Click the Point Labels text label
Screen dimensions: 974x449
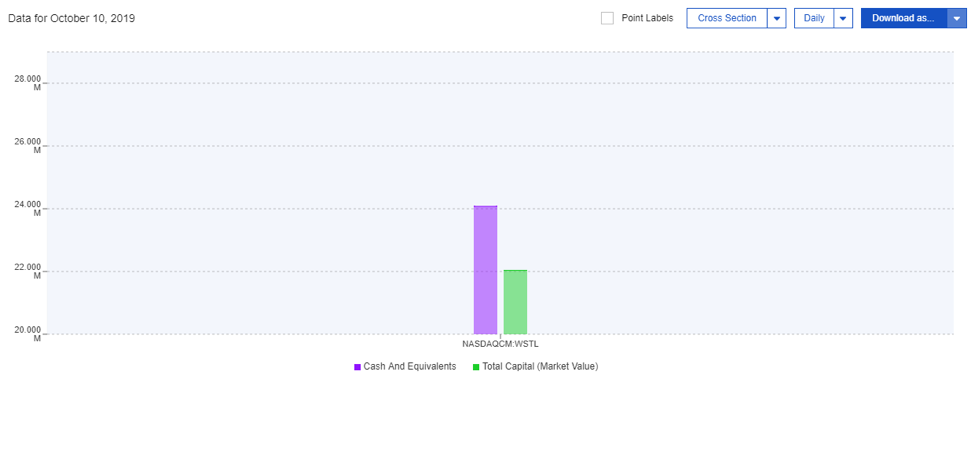(x=647, y=18)
